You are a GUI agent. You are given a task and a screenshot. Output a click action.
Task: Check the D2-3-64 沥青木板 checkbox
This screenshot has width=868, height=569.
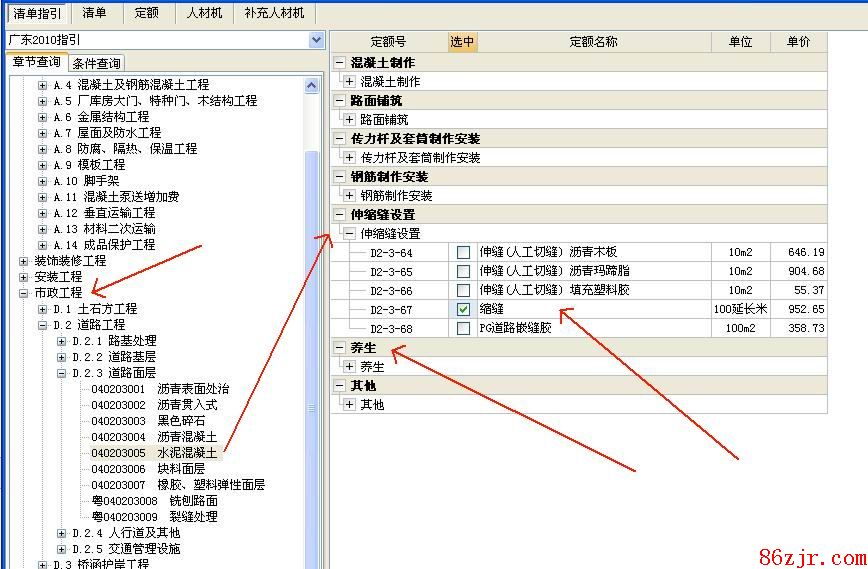(x=463, y=252)
